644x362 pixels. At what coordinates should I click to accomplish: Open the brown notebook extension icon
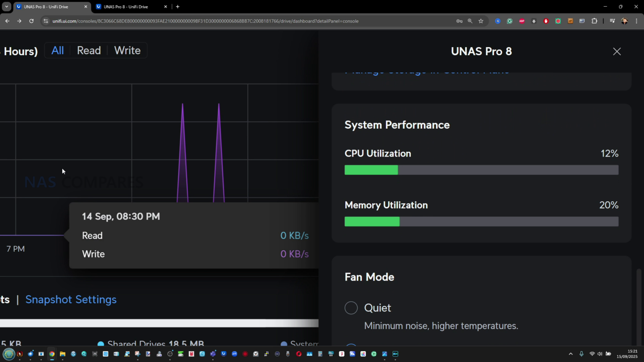point(570,21)
